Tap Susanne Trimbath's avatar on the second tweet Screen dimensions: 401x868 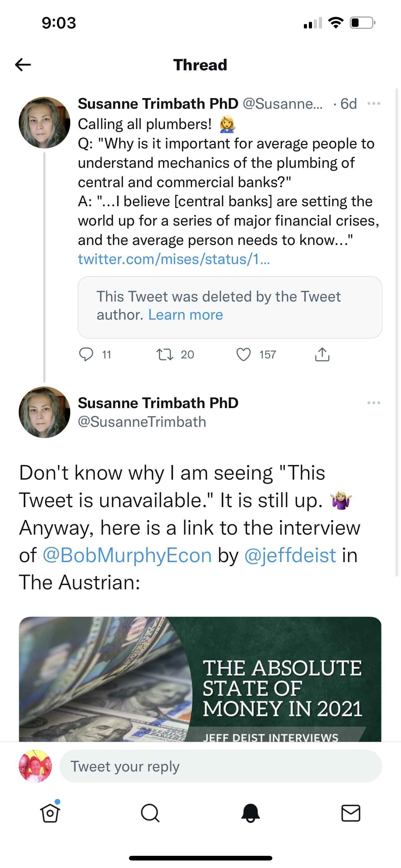click(x=44, y=412)
